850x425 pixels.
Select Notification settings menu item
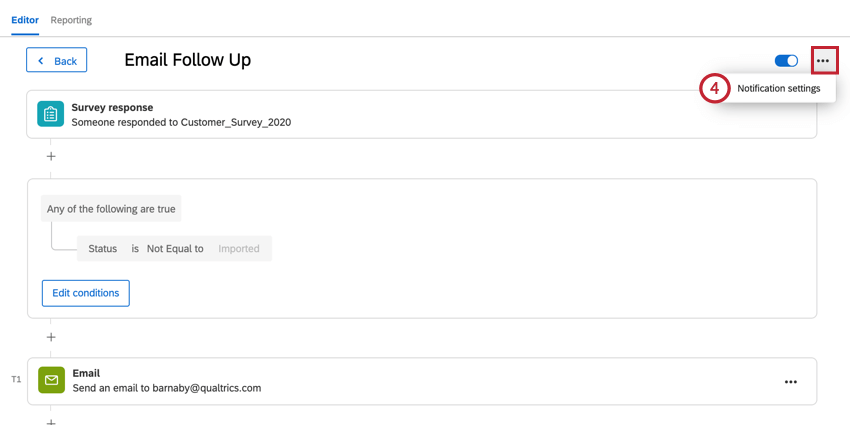click(778, 88)
